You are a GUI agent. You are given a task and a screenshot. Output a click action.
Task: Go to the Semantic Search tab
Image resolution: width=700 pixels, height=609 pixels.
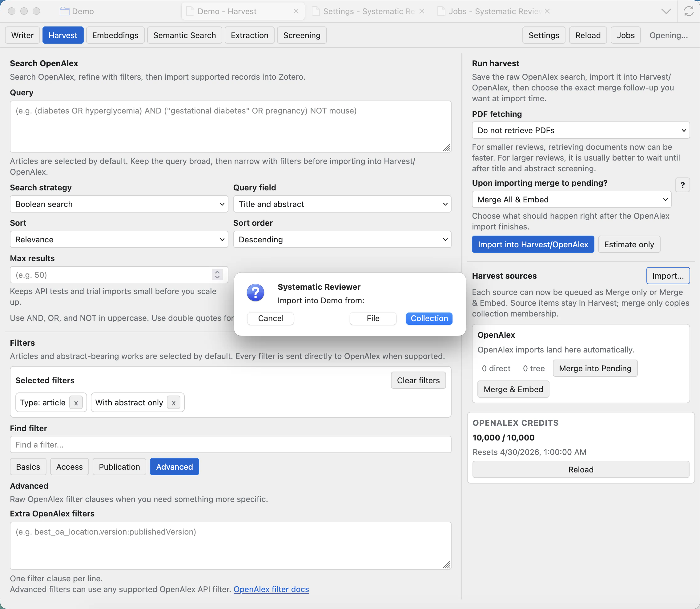(x=185, y=35)
